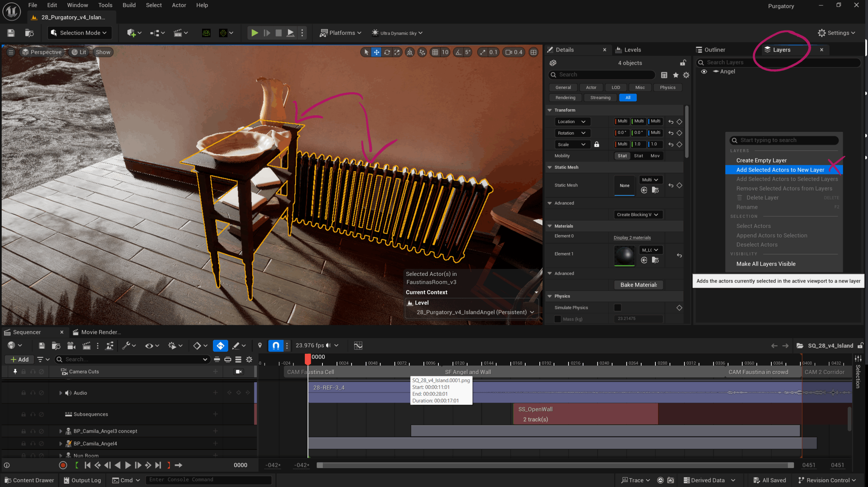Expand the BP_Camila_Angel4 track
The width and height of the screenshot is (868, 487).
coord(61,444)
